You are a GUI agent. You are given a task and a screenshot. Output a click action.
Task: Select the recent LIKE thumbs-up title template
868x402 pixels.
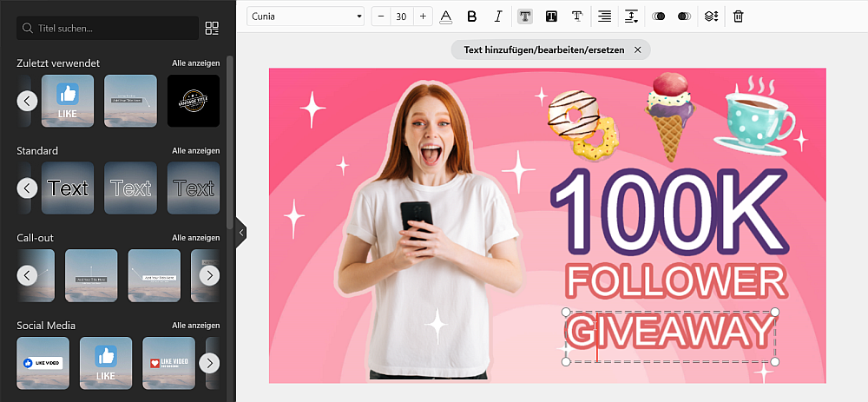tap(68, 101)
